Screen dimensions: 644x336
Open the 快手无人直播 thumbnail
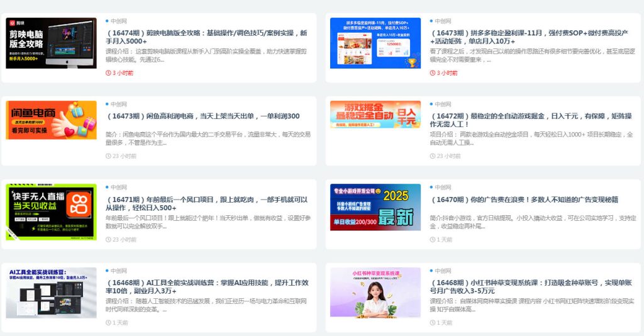coord(52,212)
